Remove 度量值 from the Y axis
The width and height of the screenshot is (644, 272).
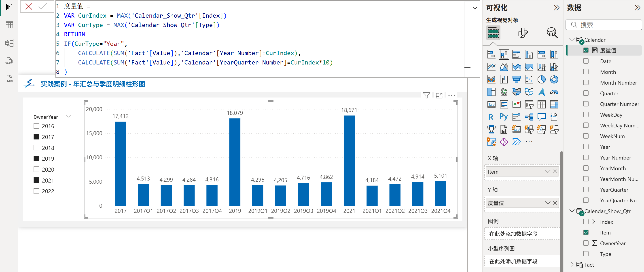coord(555,203)
